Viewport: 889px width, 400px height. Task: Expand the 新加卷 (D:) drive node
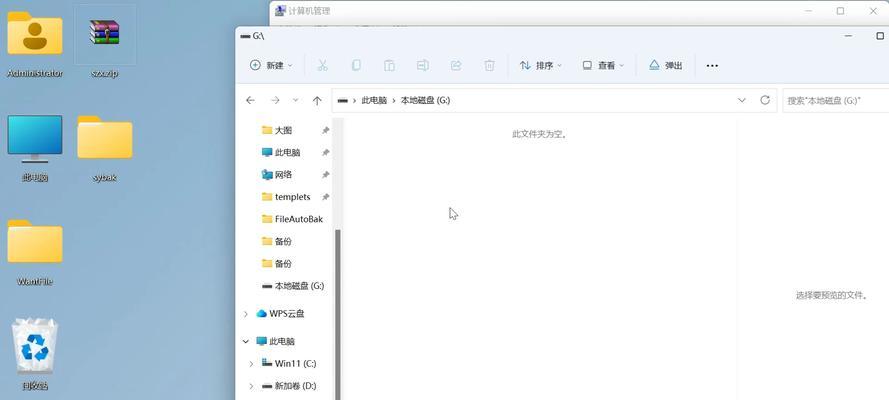(251, 386)
